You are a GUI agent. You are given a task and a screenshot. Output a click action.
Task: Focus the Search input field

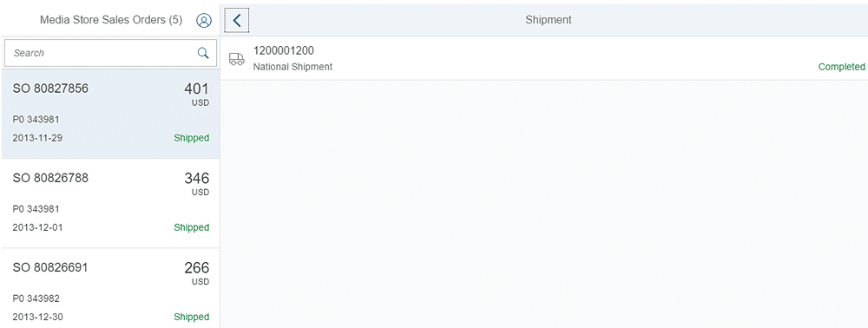click(110, 53)
